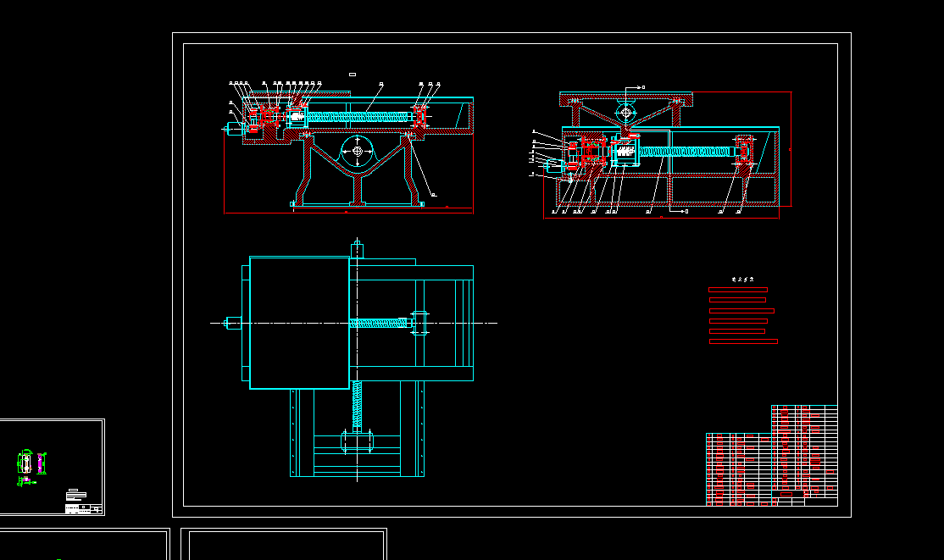Screen dimensions: 944x560
Task: Click the parts list table in the main sheet
Action: (772, 456)
